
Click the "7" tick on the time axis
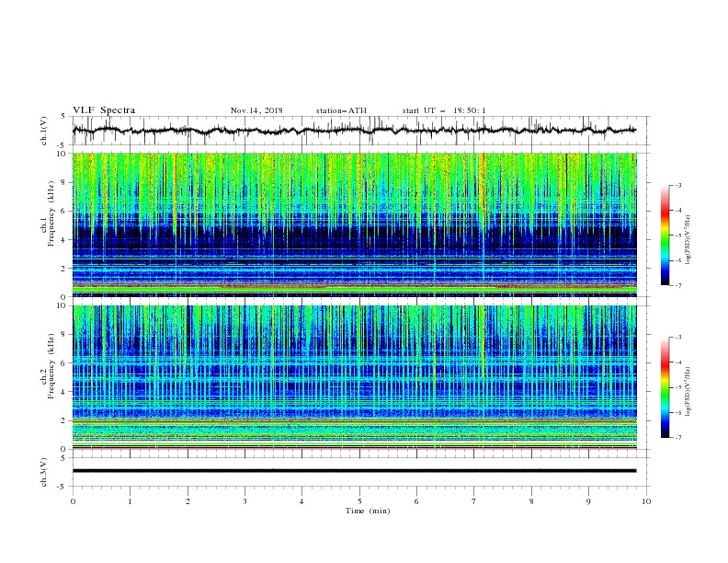474,501
